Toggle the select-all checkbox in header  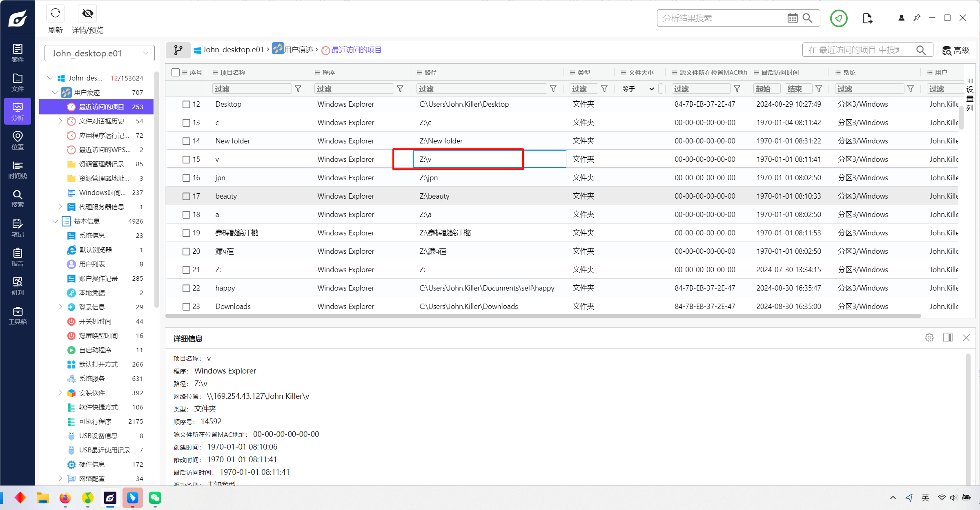tap(176, 72)
